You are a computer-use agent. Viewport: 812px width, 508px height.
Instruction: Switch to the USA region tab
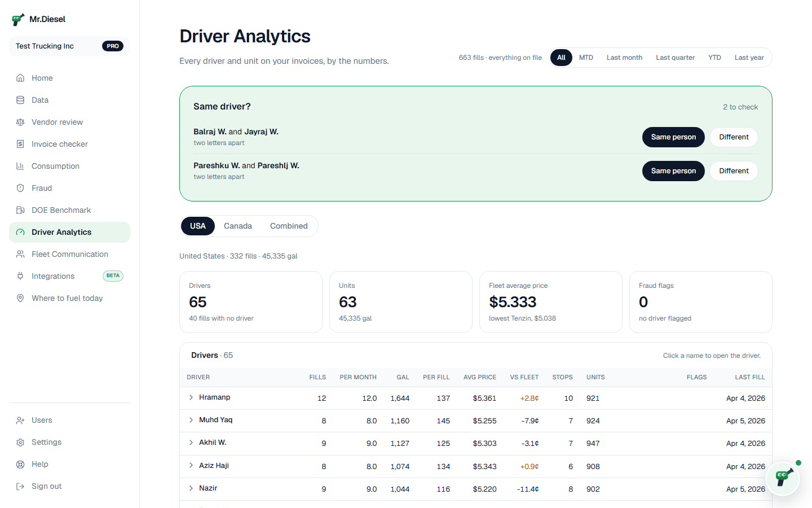[197, 226]
